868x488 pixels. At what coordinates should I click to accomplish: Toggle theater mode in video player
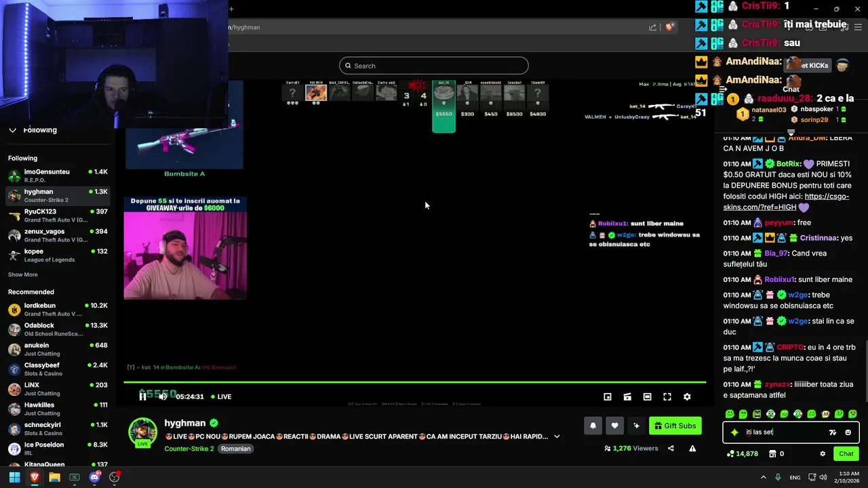(x=647, y=396)
